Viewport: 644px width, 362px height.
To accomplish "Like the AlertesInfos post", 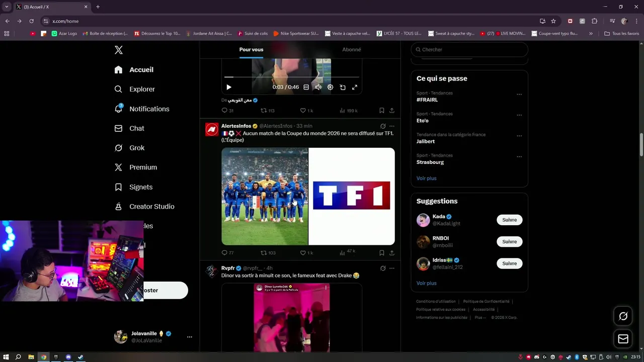I will 306,253.
